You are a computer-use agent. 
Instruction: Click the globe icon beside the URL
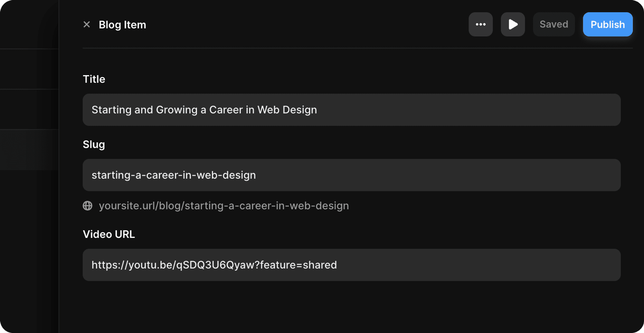(88, 206)
